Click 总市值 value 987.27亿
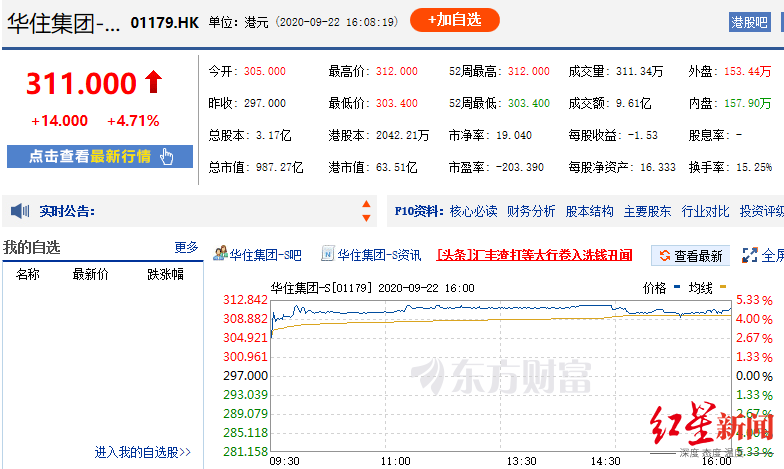This screenshot has height=469, width=784. [x=280, y=167]
